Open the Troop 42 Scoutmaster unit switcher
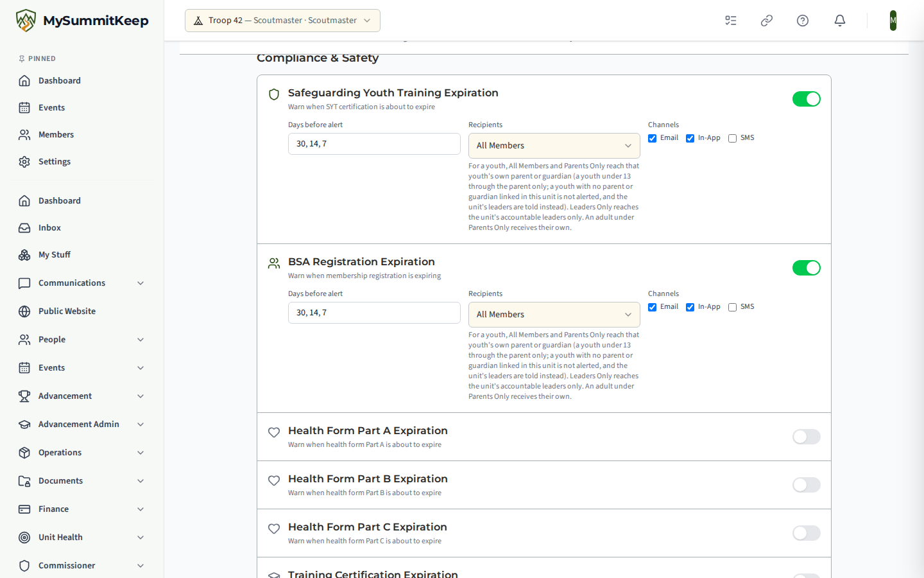The height and width of the screenshot is (578, 924). click(x=282, y=21)
